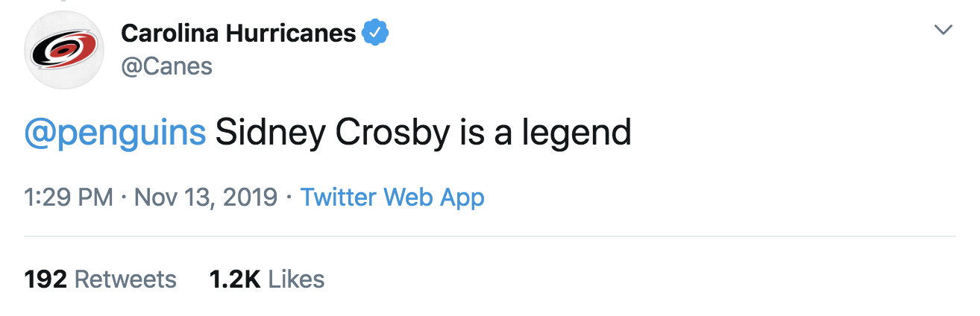This screenshot has height=316, width=980.
Task: Click the blue verified checkmark badge
Action: click(x=374, y=33)
